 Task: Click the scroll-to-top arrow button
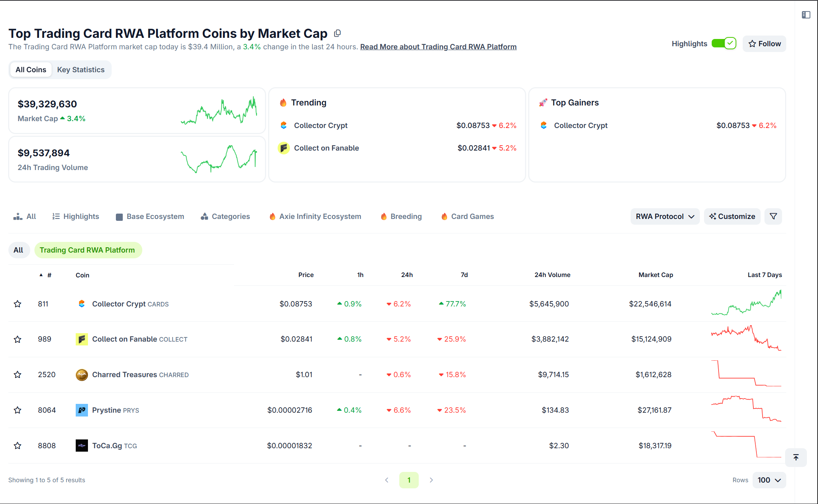coord(796,457)
